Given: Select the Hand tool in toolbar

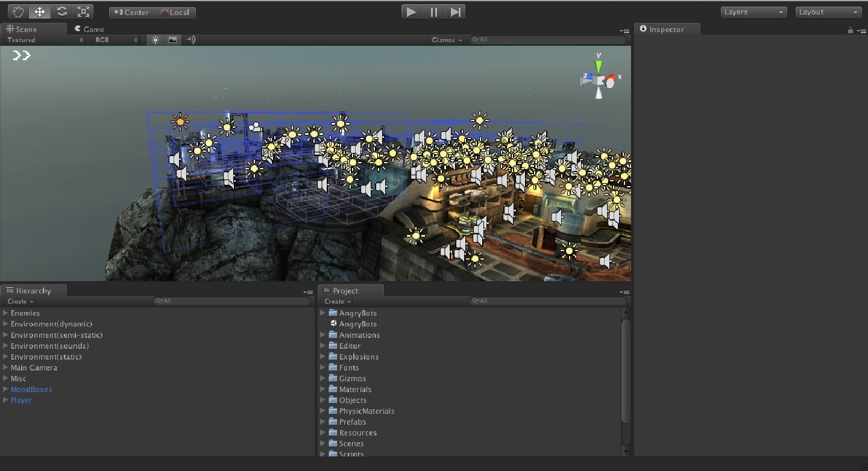Looking at the screenshot, I should tap(18, 12).
